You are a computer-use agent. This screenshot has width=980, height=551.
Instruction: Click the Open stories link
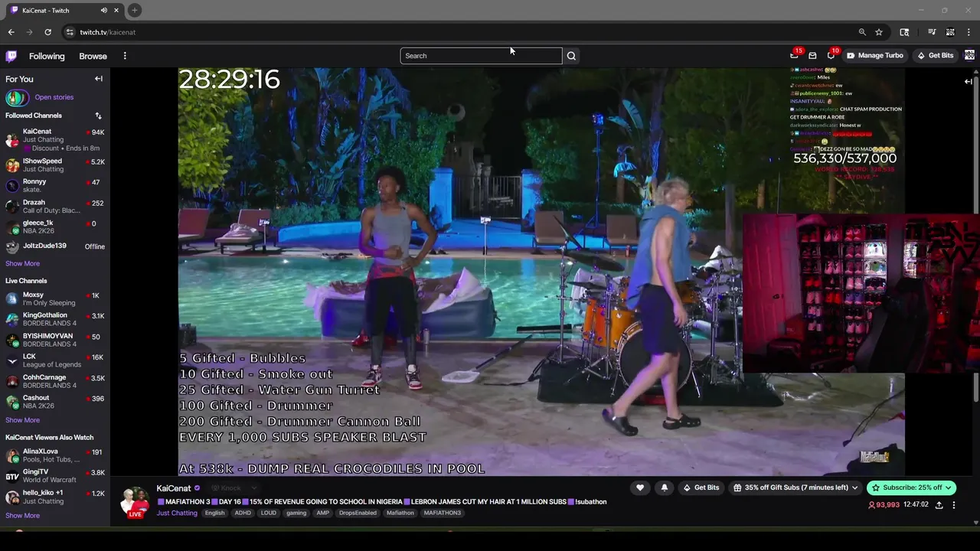(54, 97)
